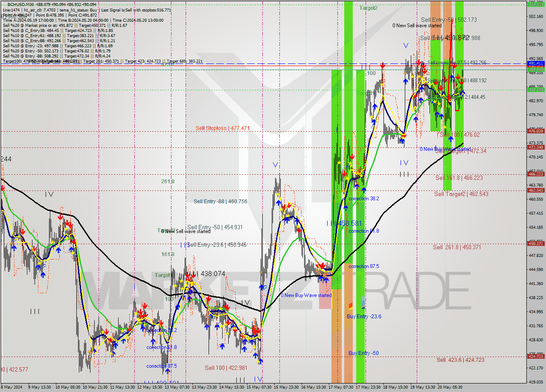Click the 'Sell %10 @ C_Entry38: 484.45' line
The width and height of the screenshot is (546, 392).
(58, 30)
